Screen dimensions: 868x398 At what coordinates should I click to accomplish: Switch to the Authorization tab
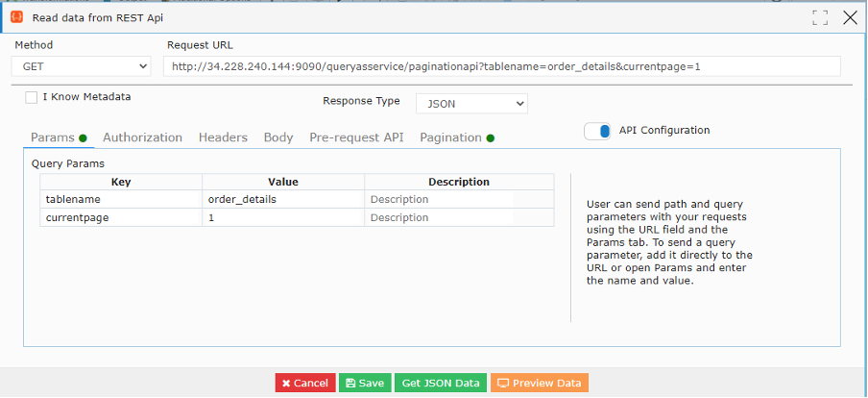(x=142, y=137)
